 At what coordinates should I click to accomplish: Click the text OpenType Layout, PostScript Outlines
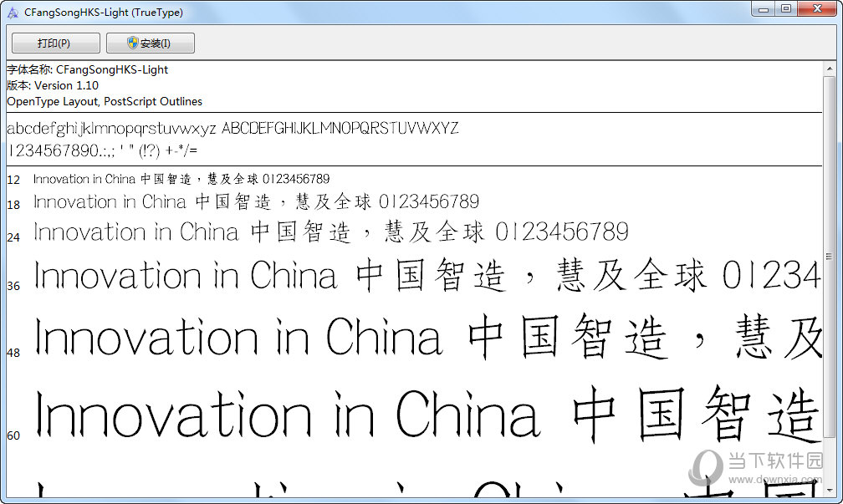[x=105, y=102]
